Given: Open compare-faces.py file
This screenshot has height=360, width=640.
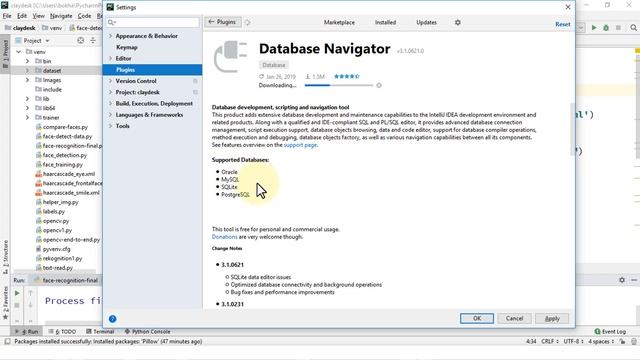Looking at the screenshot, I should pyautogui.click(x=65, y=127).
